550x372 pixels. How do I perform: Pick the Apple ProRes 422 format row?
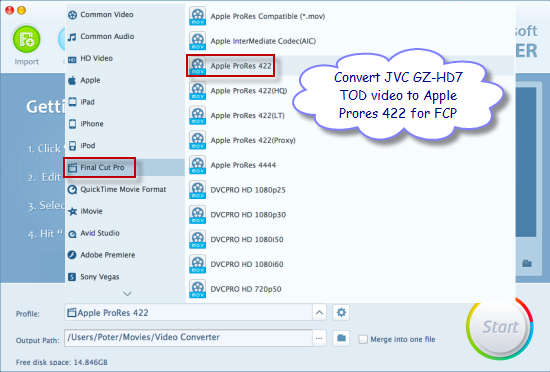point(351,66)
